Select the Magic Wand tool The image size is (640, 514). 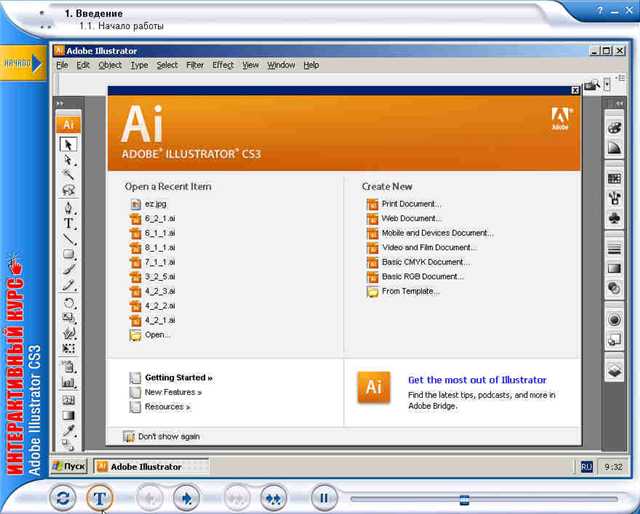tap(68, 175)
